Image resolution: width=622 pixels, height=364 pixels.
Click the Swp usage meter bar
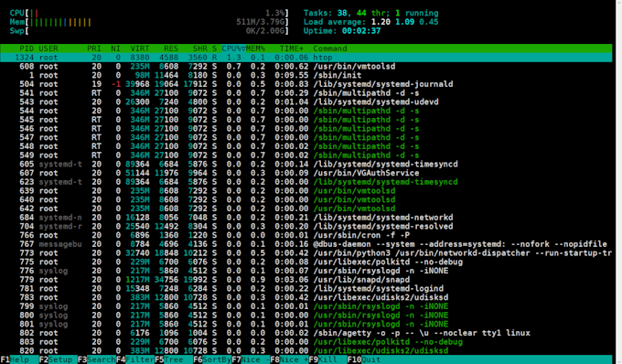click(x=149, y=30)
